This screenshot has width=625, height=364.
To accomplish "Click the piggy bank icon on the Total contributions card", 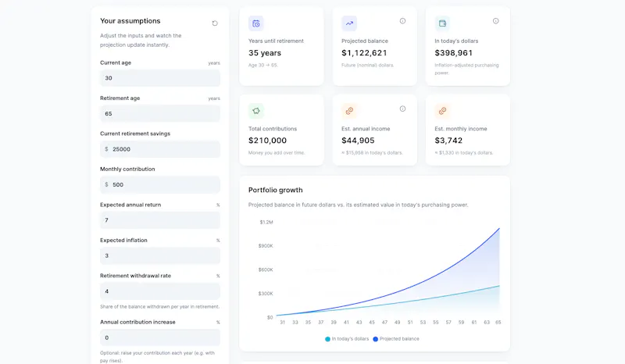I will [256, 111].
